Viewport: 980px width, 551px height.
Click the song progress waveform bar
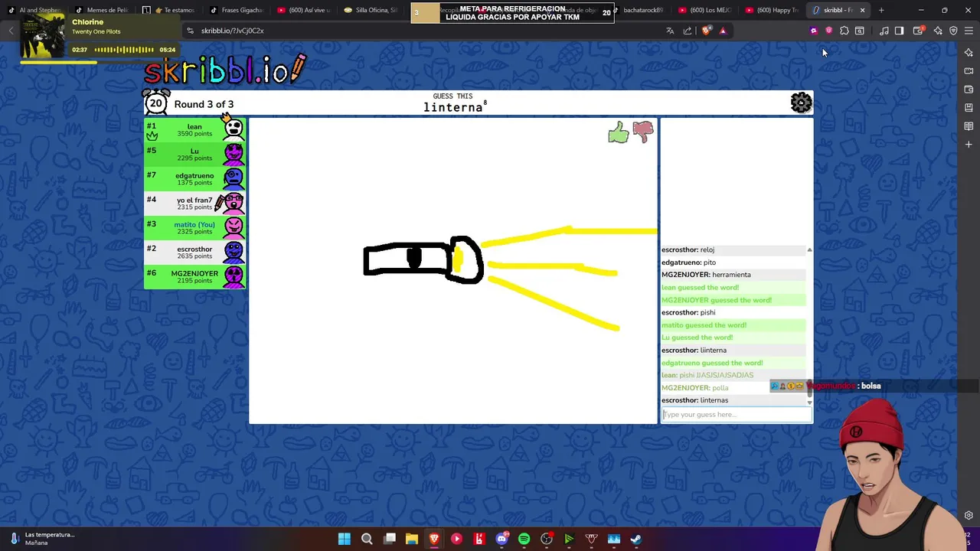[x=123, y=50]
